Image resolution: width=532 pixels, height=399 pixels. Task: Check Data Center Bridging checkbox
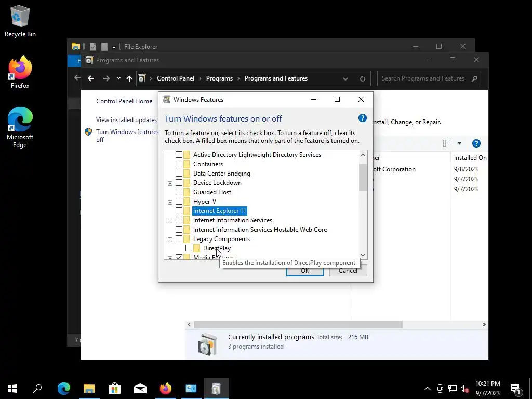[x=179, y=174]
